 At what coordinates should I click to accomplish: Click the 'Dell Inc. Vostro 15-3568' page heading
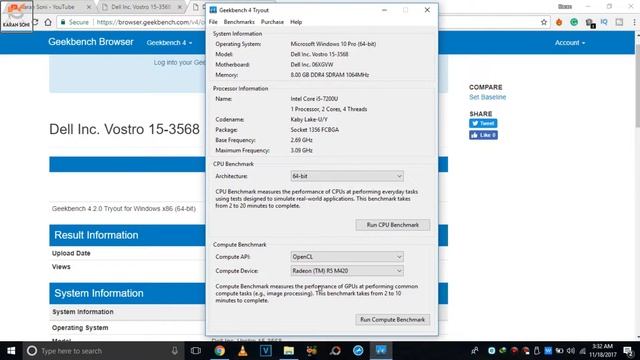pos(124,129)
